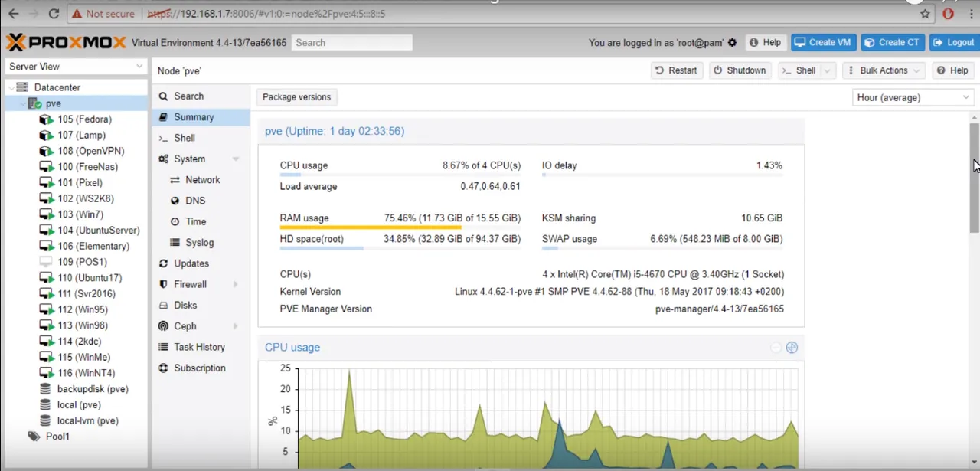
Task: Click the Logout button
Action: (954, 43)
